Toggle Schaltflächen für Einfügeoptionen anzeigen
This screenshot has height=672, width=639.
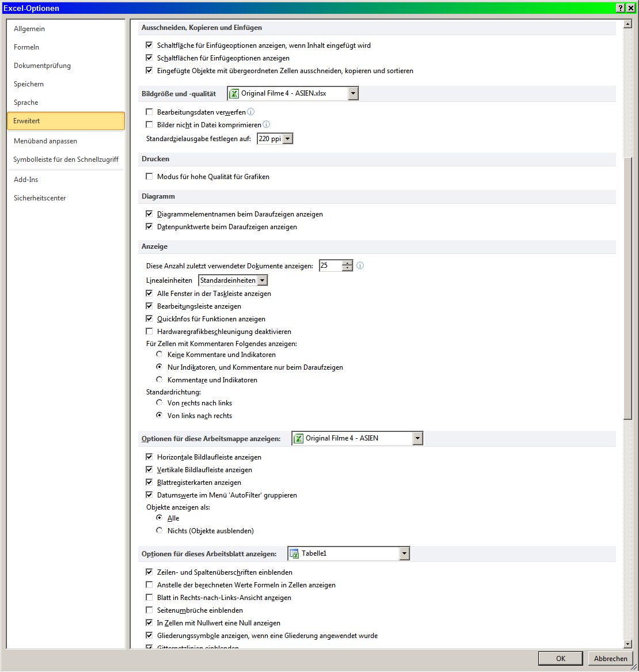tap(149, 58)
